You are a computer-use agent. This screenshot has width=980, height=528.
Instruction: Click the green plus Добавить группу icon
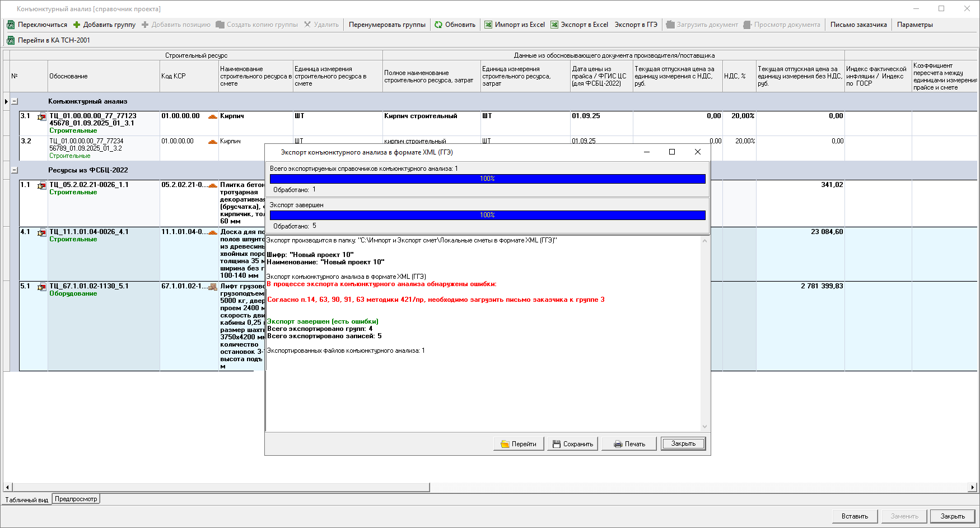pyautogui.click(x=77, y=25)
